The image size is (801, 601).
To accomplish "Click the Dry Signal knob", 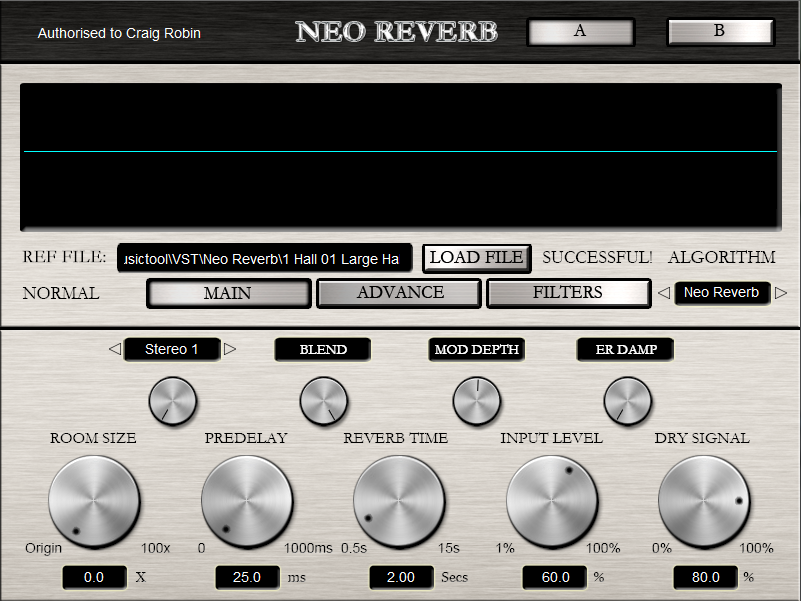I will 703,500.
